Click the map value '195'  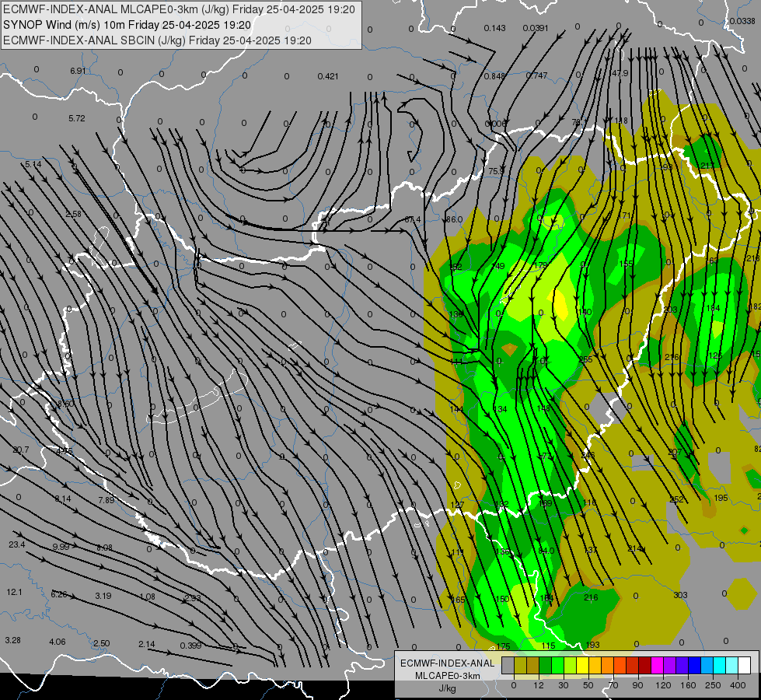click(x=721, y=498)
